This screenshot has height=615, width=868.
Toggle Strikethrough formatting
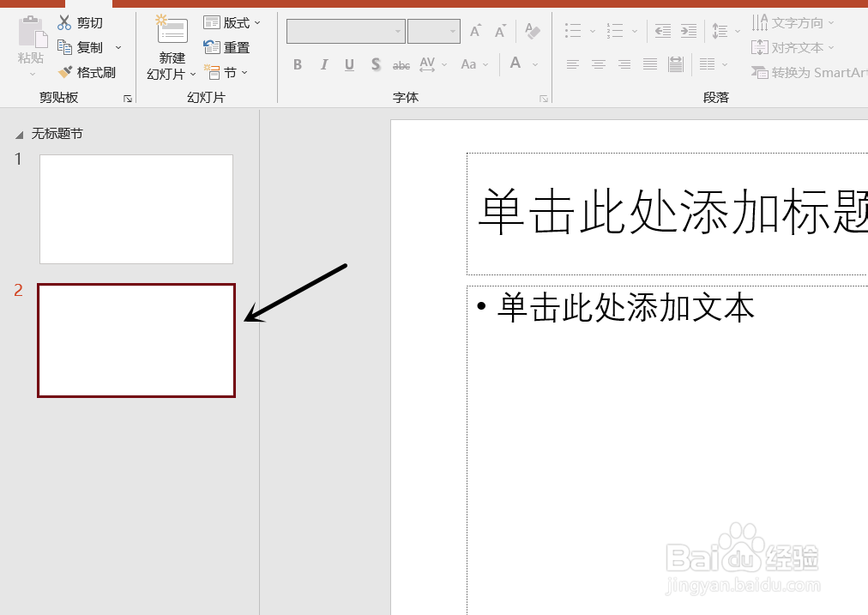click(401, 66)
